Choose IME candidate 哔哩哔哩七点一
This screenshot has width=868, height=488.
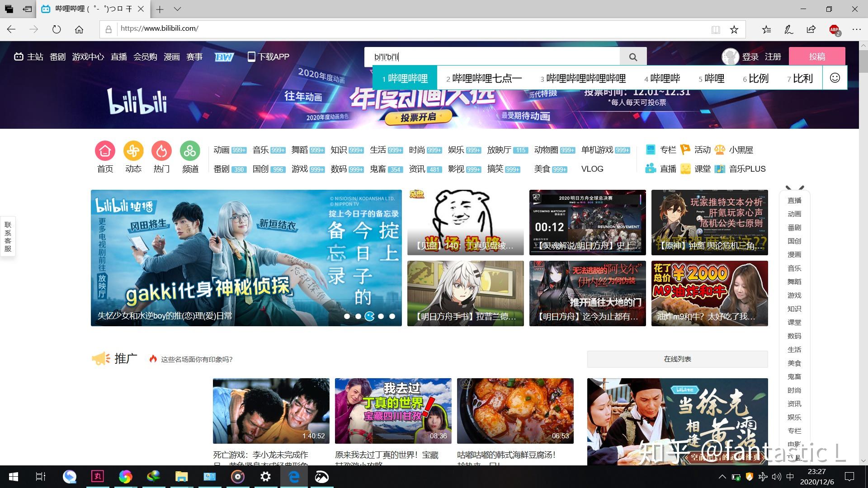(x=484, y=78)
